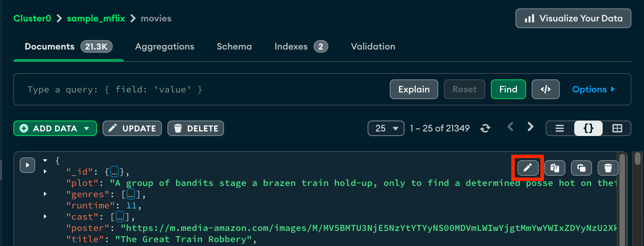This screenshot has height=246, width=644.
Task: Switch to list view
Action: (x=560, y=128)
